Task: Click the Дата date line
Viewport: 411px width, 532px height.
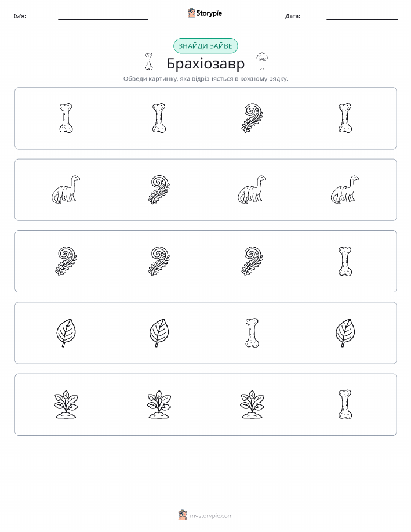Action: click(362, 17)
